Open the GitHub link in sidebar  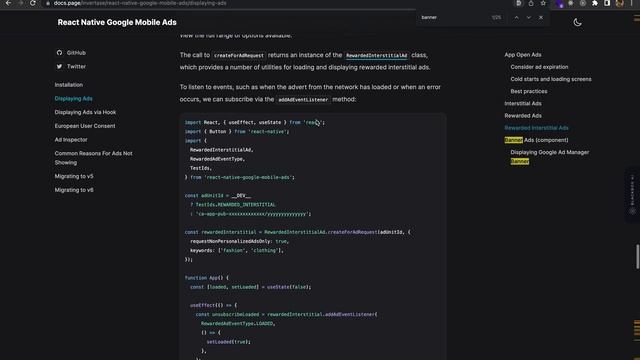76,53
